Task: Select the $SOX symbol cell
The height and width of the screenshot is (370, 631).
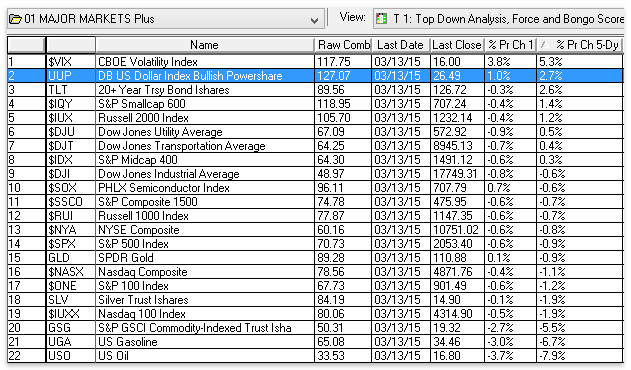Action: click(71, 188)
